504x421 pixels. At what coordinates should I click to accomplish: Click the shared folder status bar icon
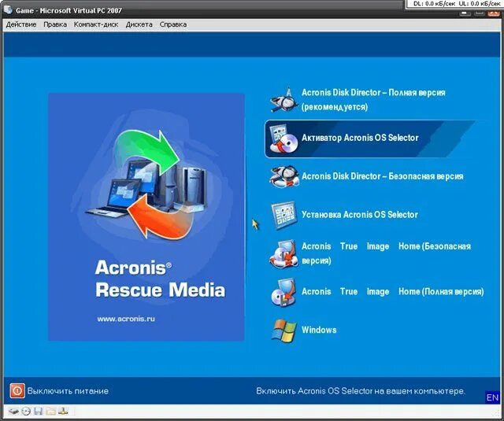pos(50,411)
